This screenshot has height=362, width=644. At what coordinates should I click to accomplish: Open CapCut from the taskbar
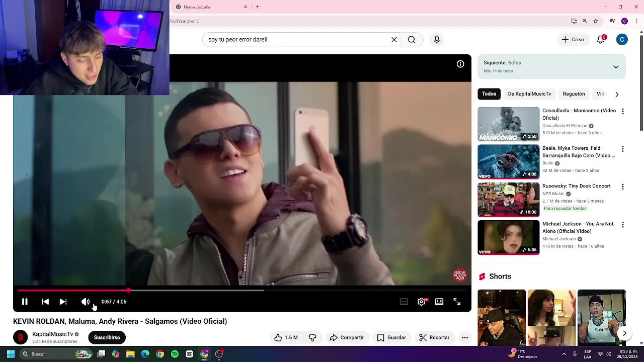pyautogui.click(x=189, y=354)
